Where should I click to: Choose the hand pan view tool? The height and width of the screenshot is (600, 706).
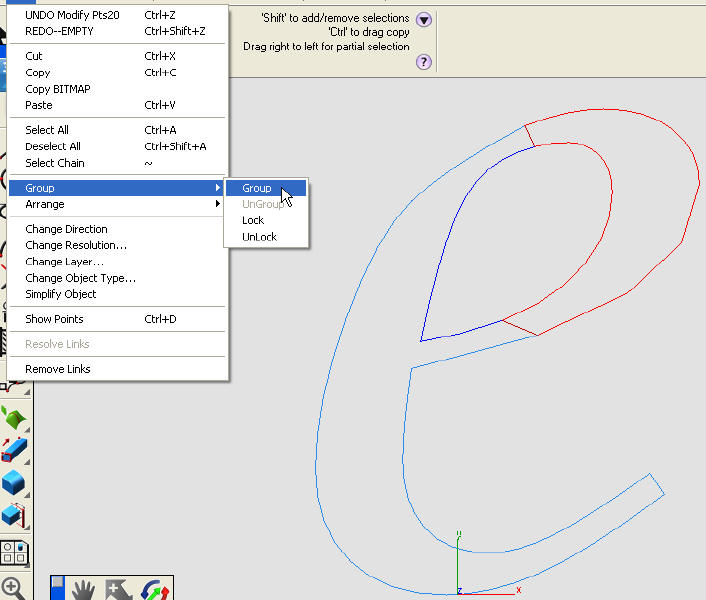click(84, 590)
